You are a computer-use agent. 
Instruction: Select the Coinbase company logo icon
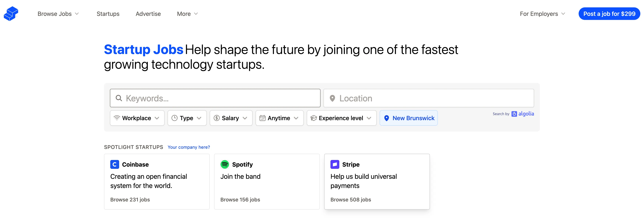(x=115, y=164)
